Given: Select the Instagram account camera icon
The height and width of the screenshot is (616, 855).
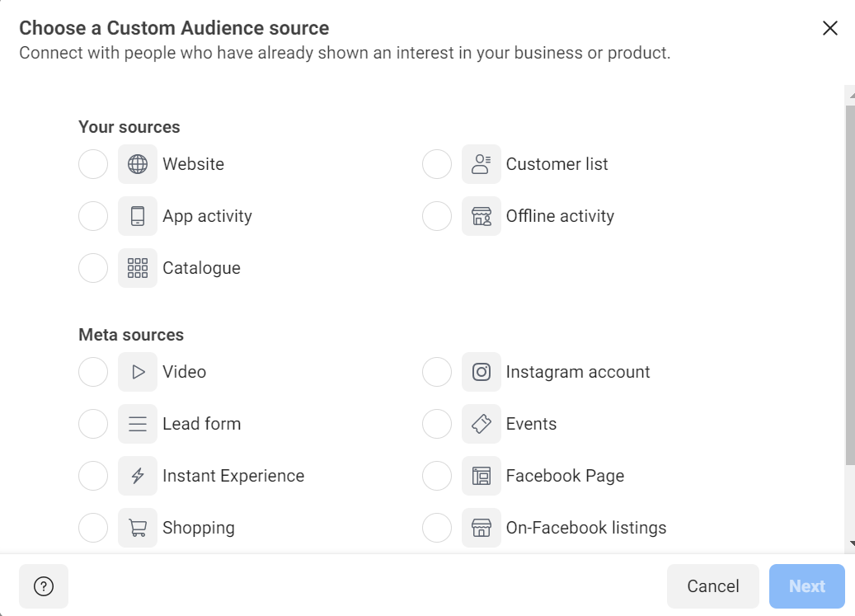Looking at the screenshot, I should click(482, 372).
